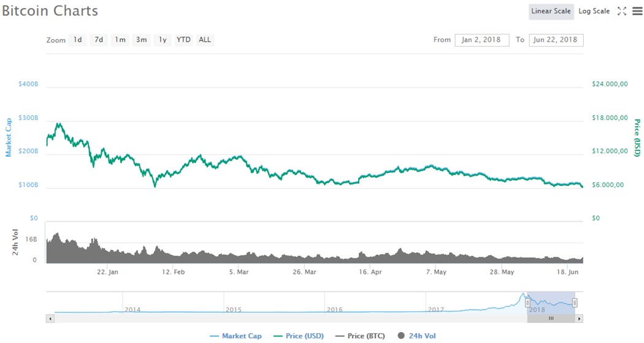Screen dimensions: 644x343
Task: Toggle Price (BTC) series in legend
Action: point(360,336)
